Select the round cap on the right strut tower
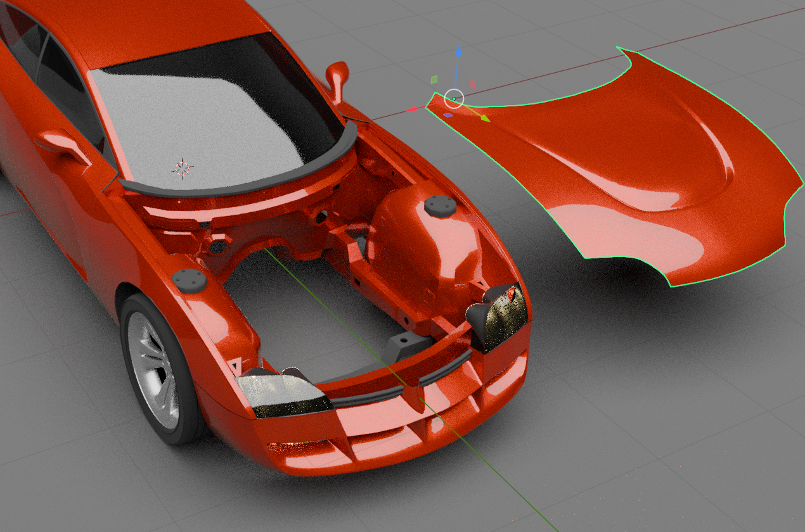805x532 pixels. click(440, 205)
